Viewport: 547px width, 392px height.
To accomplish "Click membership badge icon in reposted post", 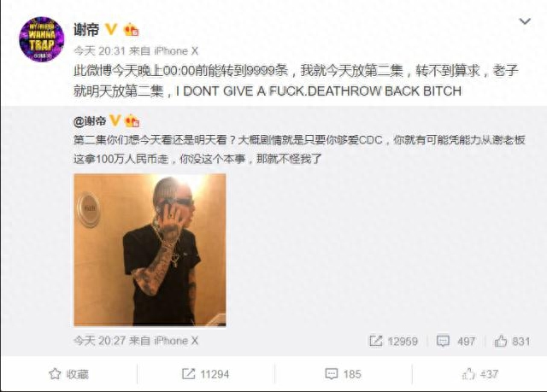I will point(132,120).
